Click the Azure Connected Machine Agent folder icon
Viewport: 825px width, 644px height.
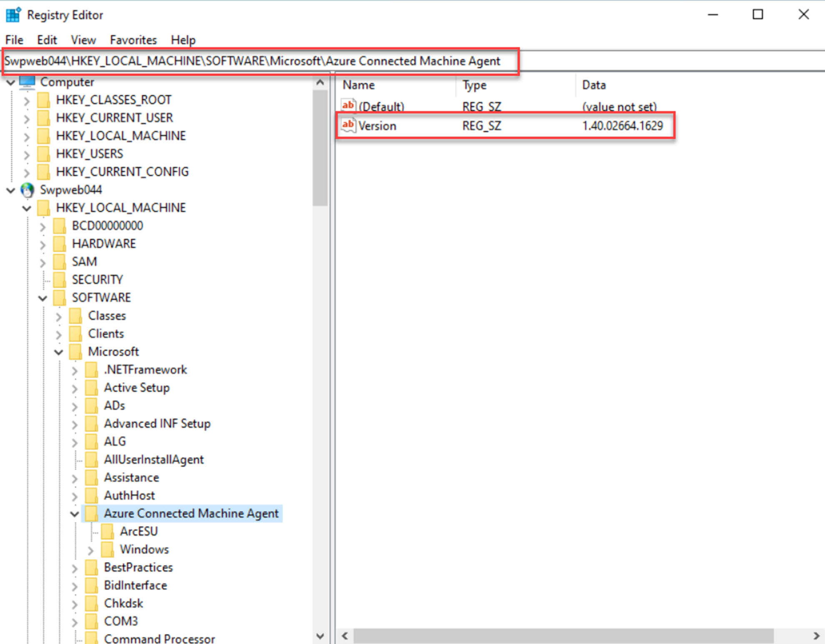(91, 514)
